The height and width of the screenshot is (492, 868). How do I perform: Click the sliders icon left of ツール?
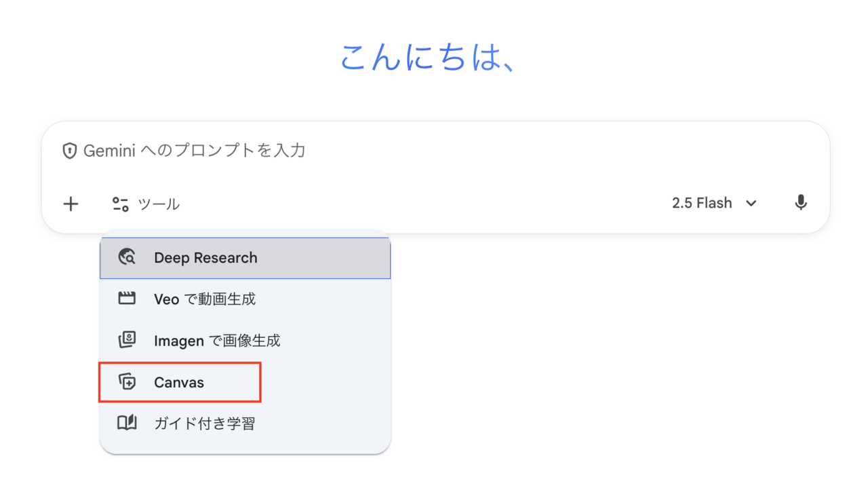(x=121, y=204)
